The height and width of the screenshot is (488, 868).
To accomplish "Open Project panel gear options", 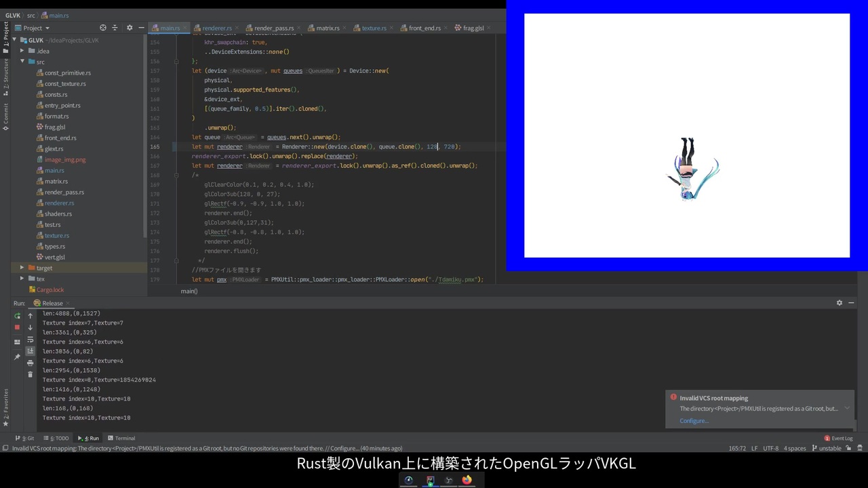I will click(x=130, y=28).
